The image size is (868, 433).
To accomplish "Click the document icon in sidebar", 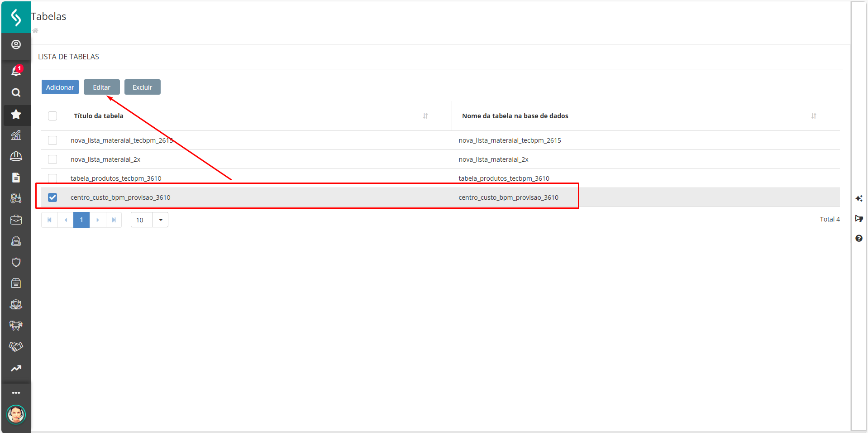I will [16, 177].
